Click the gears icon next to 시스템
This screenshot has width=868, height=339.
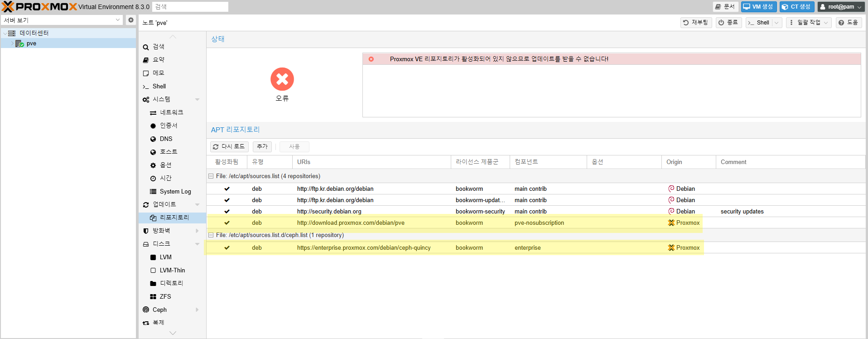pos(146,99)
